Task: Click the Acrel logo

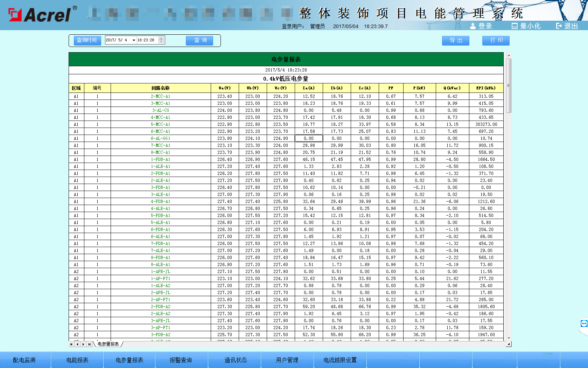Action: click(40, 14)
